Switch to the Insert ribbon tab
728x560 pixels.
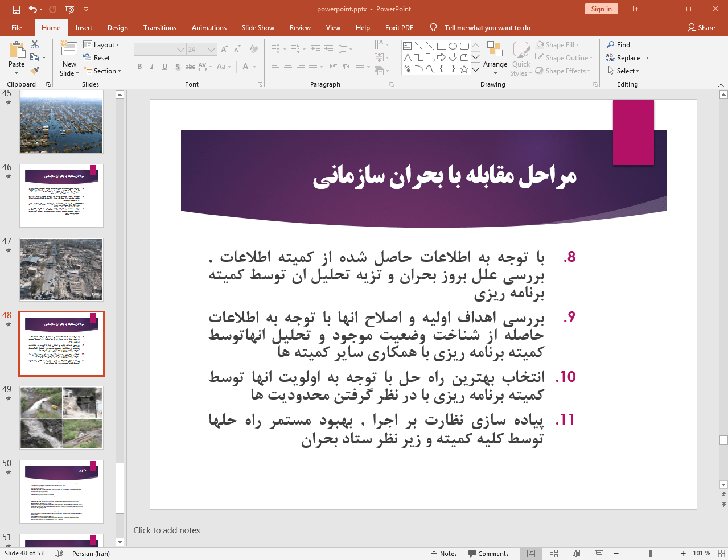point(84,27)
